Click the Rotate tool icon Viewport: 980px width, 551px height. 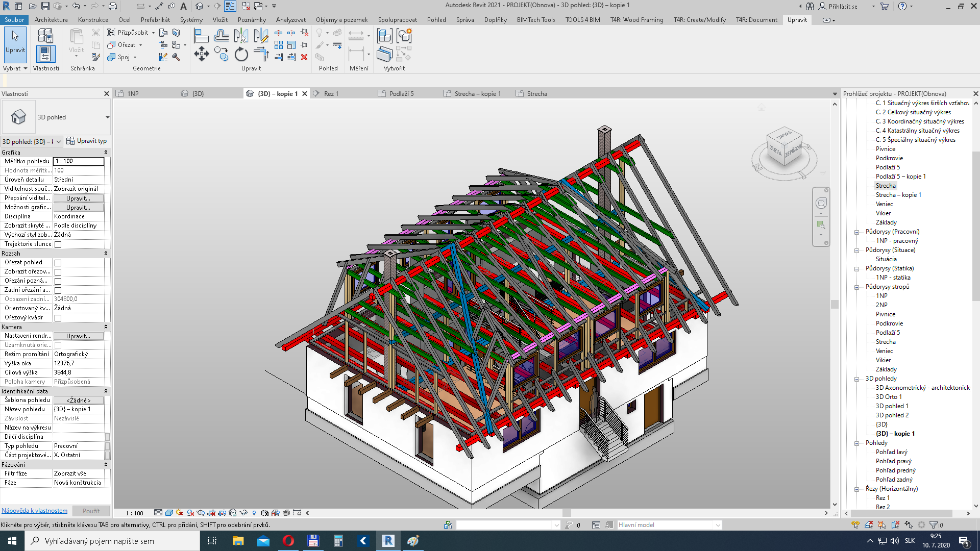click(x=241, y=54)
